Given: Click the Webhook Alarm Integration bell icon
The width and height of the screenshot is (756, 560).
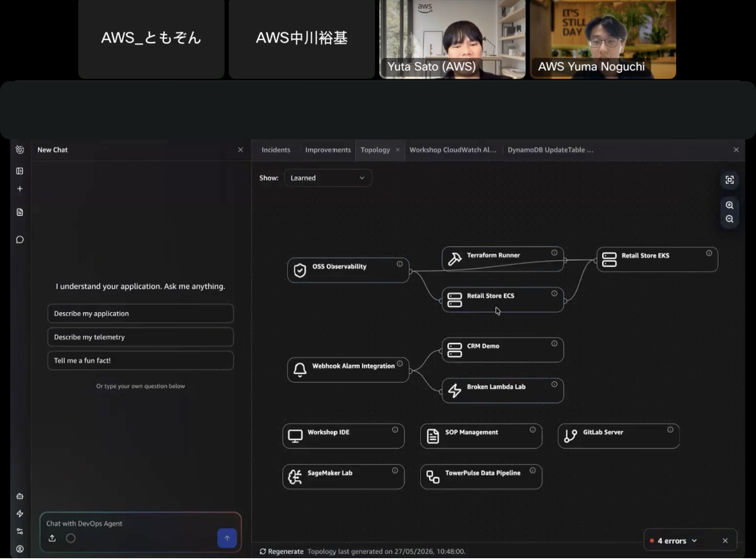Looking at the screenshot, I should coord(300,370).
